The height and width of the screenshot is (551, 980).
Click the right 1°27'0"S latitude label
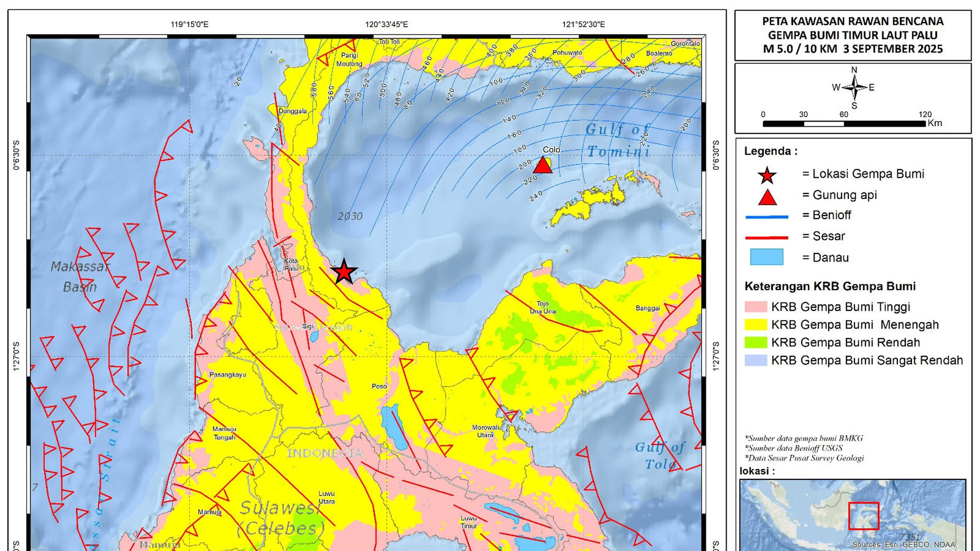click(716, 356)
